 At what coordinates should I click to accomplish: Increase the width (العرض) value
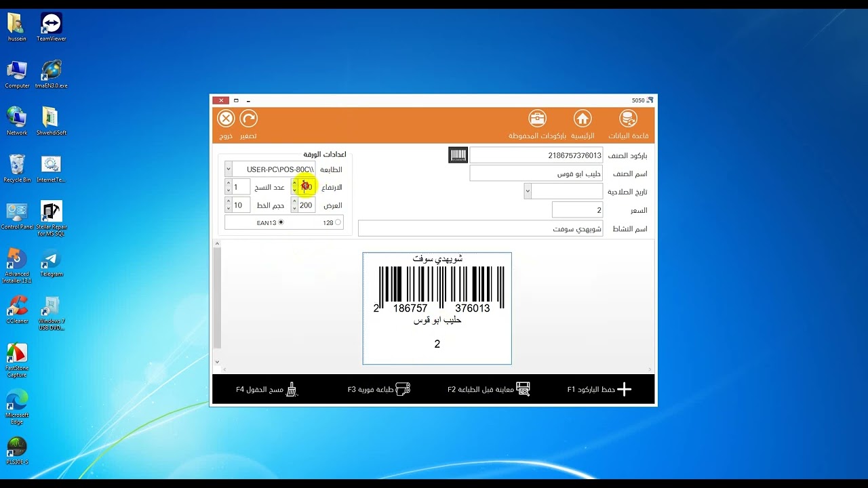(294, 201)
